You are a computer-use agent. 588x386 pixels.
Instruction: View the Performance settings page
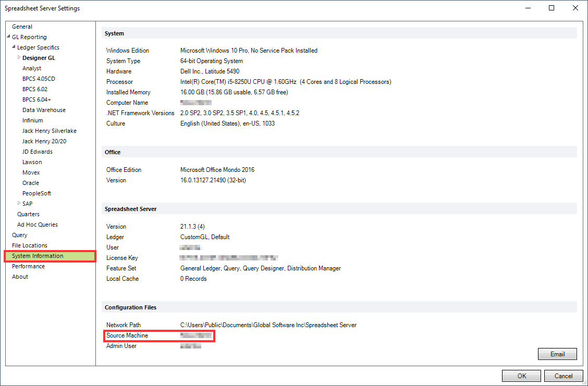pyautogui.click(x=28, y=266)
